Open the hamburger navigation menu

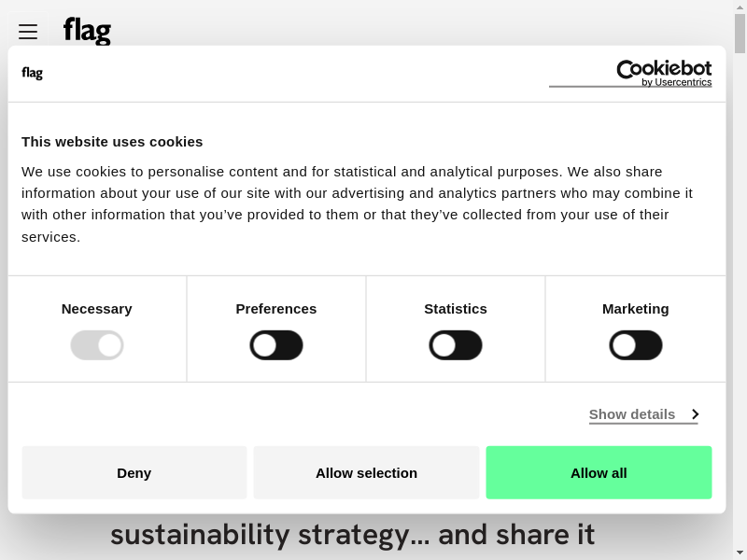pos(28,32)
